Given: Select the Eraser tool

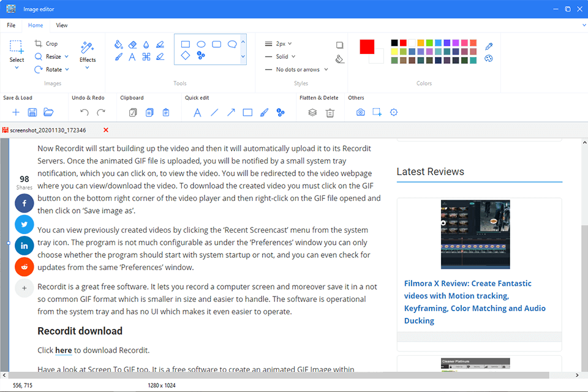Looking at the screenshot, I should pos(132,44).
